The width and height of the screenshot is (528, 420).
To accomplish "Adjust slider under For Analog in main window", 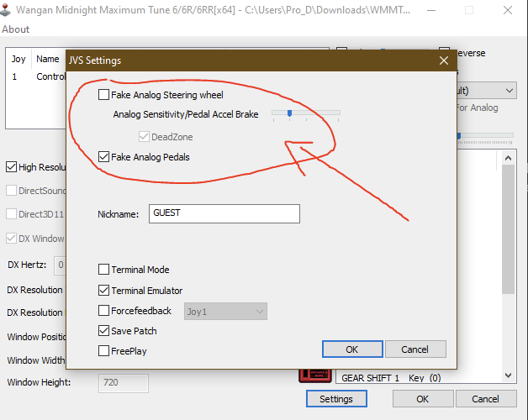I will (458, 136).
